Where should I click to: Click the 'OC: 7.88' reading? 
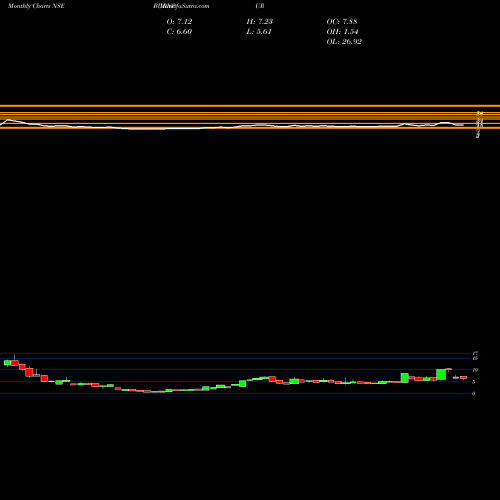tap(342, 22)
